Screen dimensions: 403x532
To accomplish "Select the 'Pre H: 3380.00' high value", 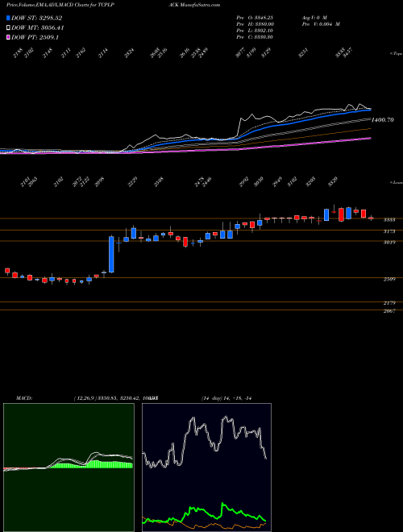I will [x=255, y=24].
